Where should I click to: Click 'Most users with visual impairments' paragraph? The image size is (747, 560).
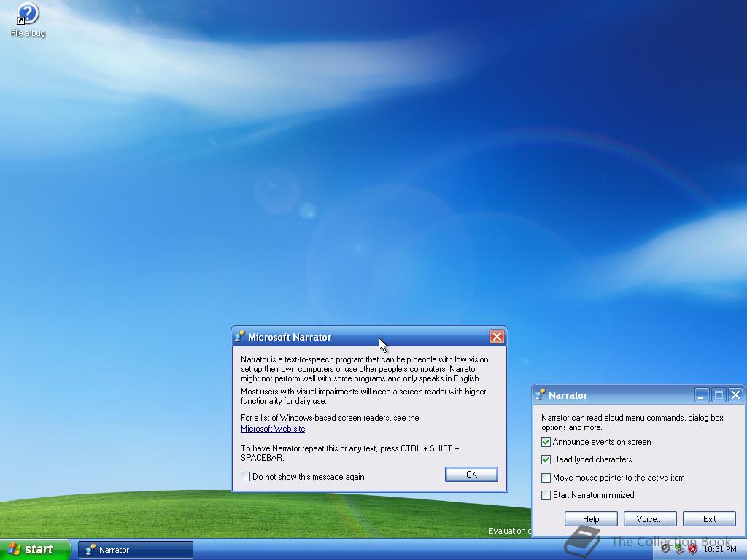click(363, 396)
